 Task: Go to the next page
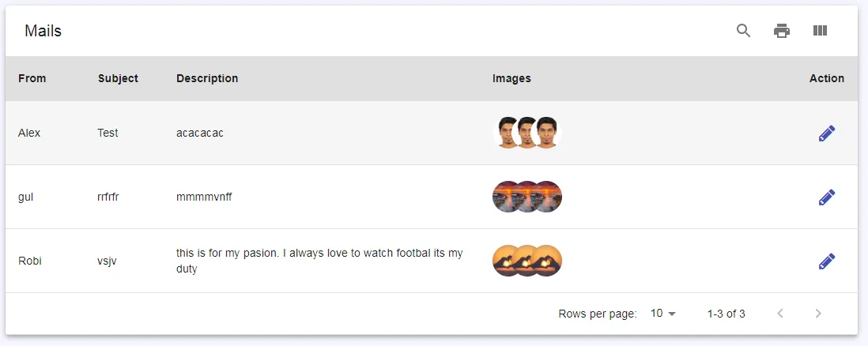point(818,314)
